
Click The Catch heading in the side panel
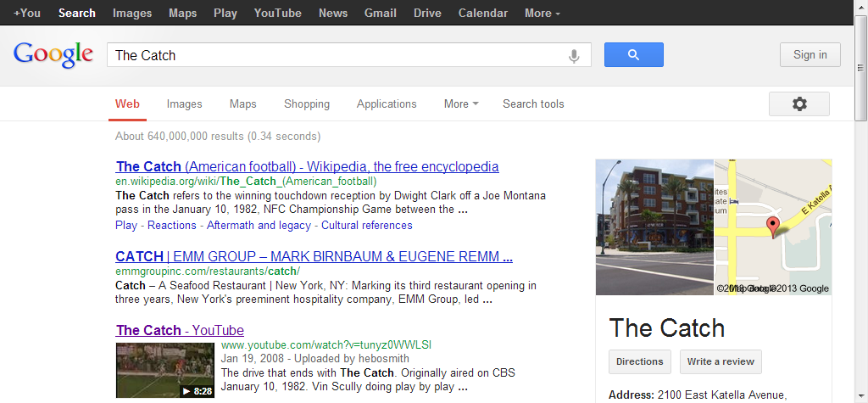[x=666, y=328]
